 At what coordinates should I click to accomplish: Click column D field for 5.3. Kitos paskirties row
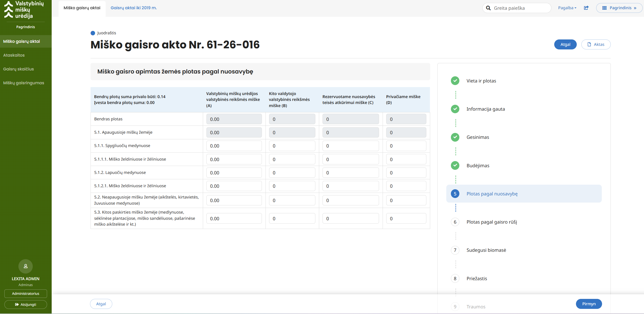pos(406,218)
